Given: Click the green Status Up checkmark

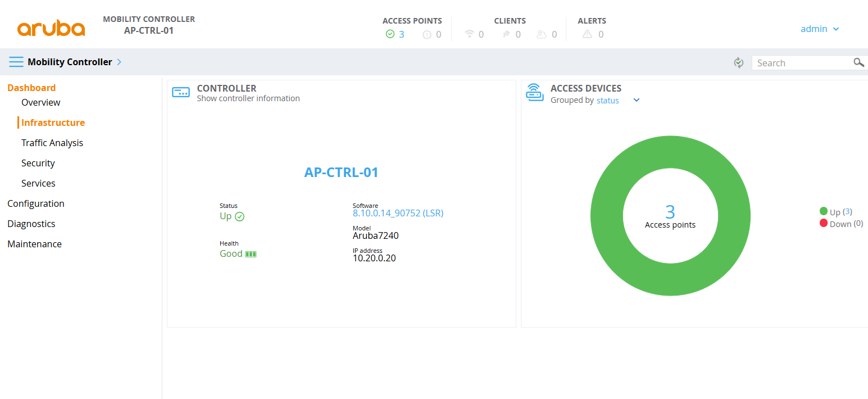Looking at the screenshot, I should pyautogui.click(x=240, y=216).
